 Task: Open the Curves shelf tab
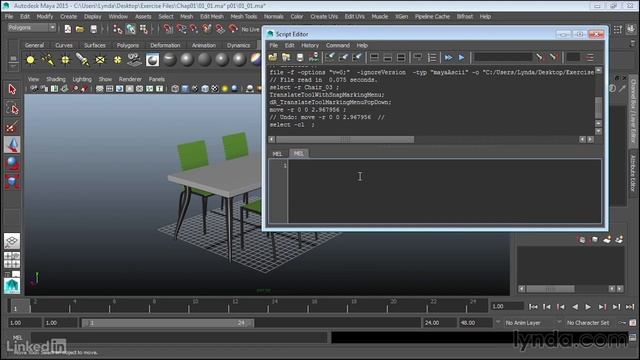64,45
